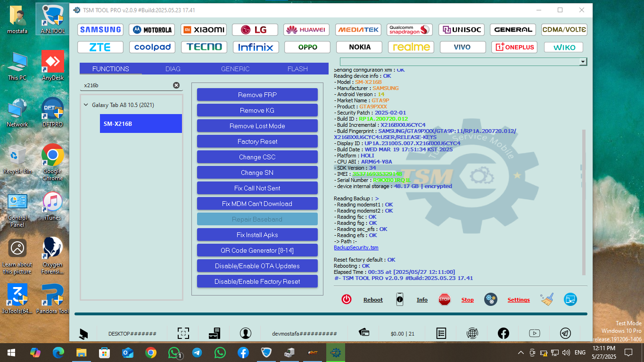
Task: Open Google Chrome from the taskbar
Action: click(x=151, y=352)
